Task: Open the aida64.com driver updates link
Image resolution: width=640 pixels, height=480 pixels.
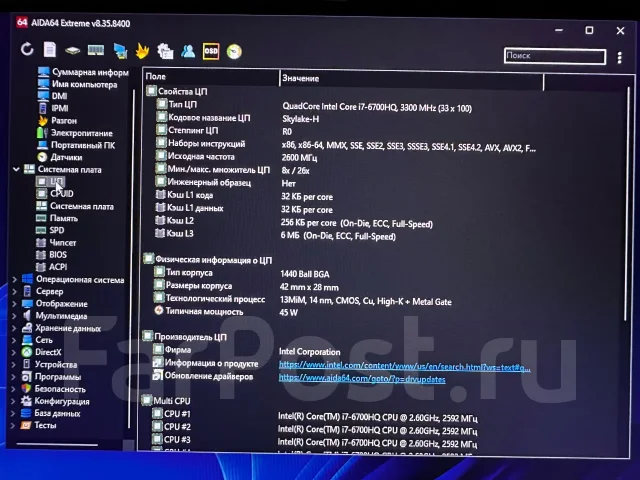Action: tap(362, 379)
